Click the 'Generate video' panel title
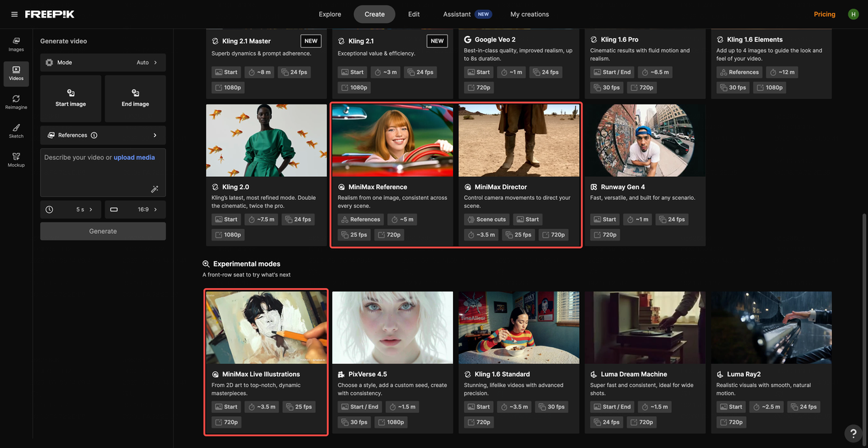This screenshot has width=868, height=448. [64, 41]
